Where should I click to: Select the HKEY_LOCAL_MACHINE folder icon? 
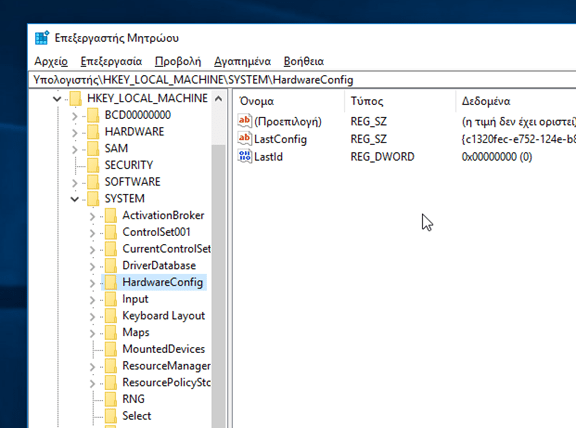pyautogui.click(x=75, y=98)
